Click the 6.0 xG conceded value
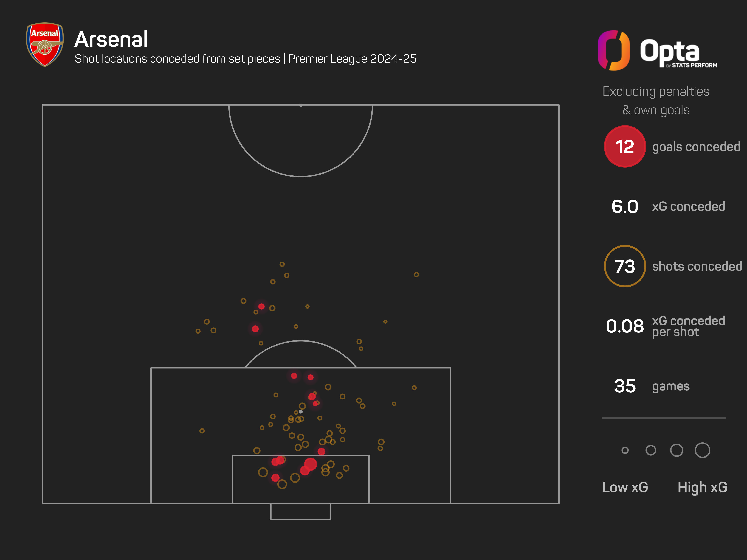 coord(625,207)
